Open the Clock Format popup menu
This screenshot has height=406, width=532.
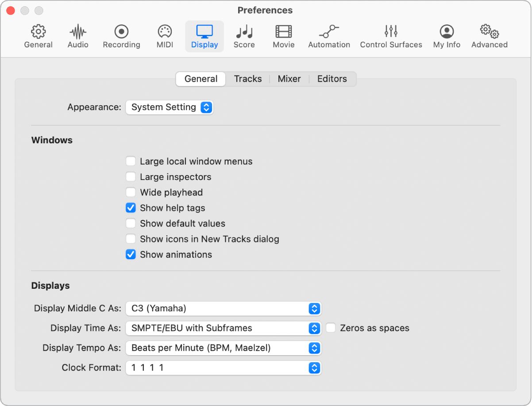pos(223,368)
